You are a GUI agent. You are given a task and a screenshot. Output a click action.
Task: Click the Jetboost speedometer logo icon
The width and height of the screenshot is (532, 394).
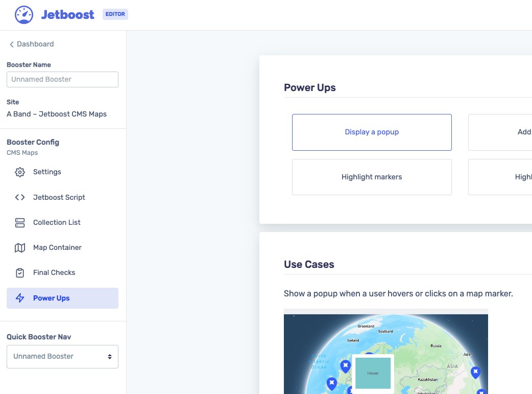tap(24, 15)
